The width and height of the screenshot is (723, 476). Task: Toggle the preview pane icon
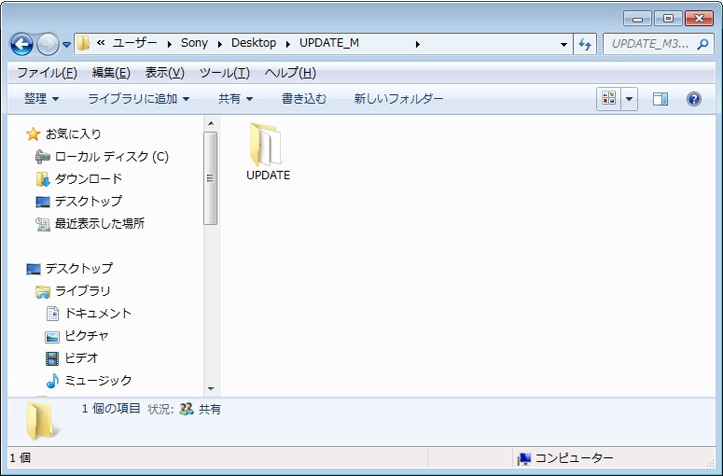(660, 99)
